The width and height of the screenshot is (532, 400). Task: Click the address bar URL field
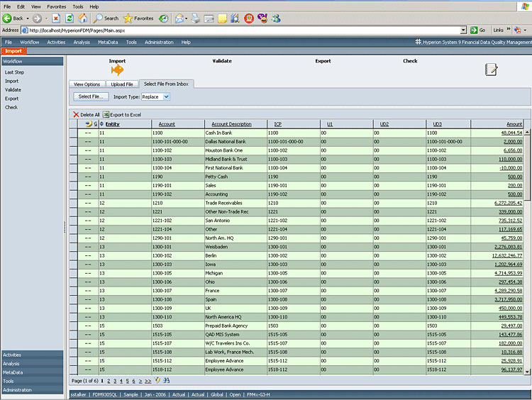tap(241, 30)
